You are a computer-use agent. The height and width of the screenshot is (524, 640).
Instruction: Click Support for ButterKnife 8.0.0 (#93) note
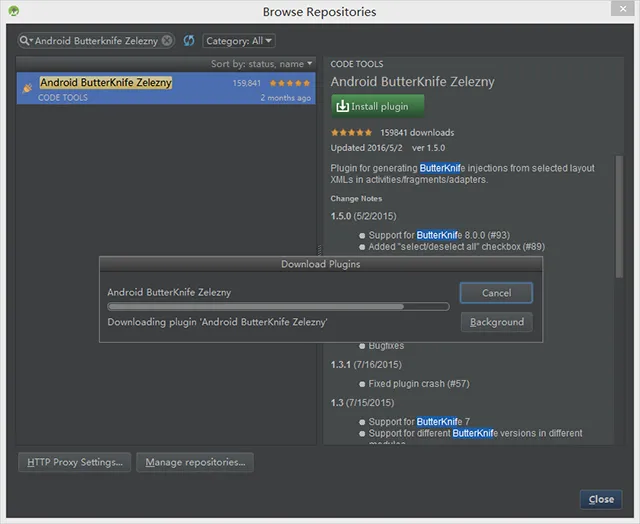click(439, 235)
